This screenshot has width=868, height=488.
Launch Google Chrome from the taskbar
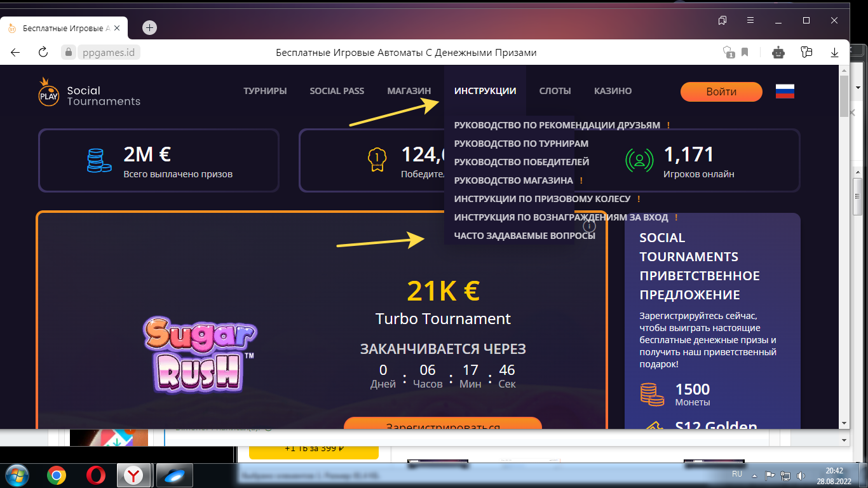click(x=57, y=475)
